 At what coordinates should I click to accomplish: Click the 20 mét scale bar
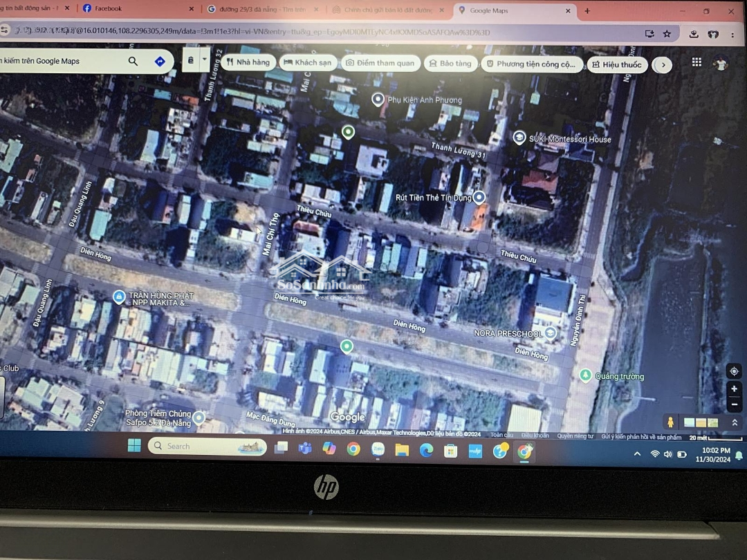(716, 438)
